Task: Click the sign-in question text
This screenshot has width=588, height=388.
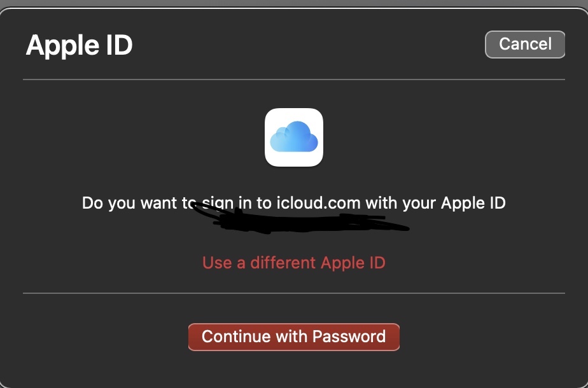Action: (293, 204)
